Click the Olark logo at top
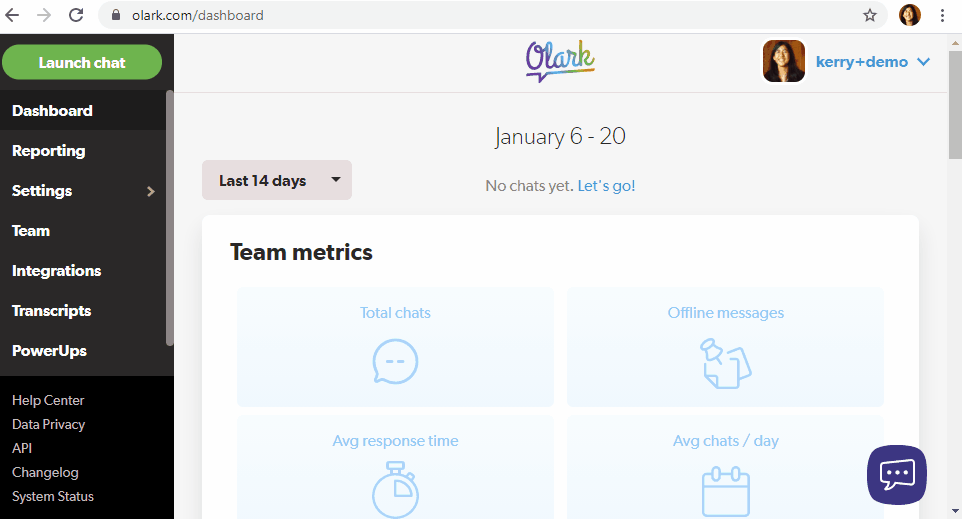 pos(560,60)
